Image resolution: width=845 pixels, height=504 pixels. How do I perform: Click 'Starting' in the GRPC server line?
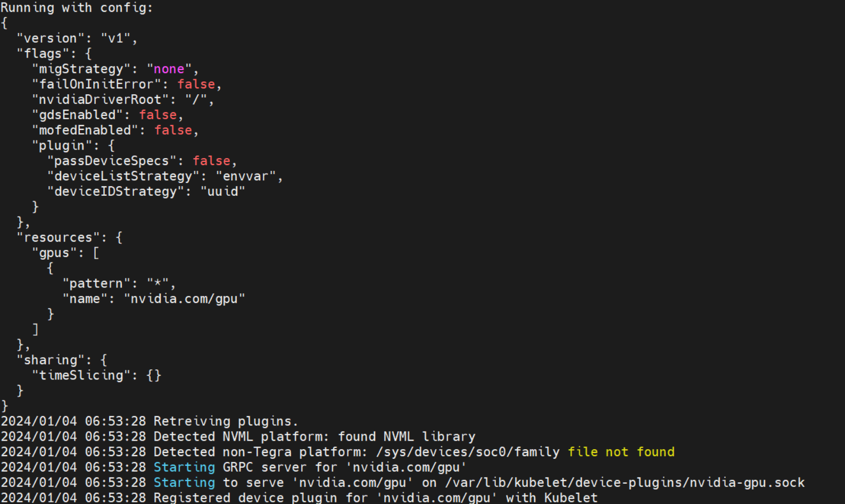[x=184, y=467]
